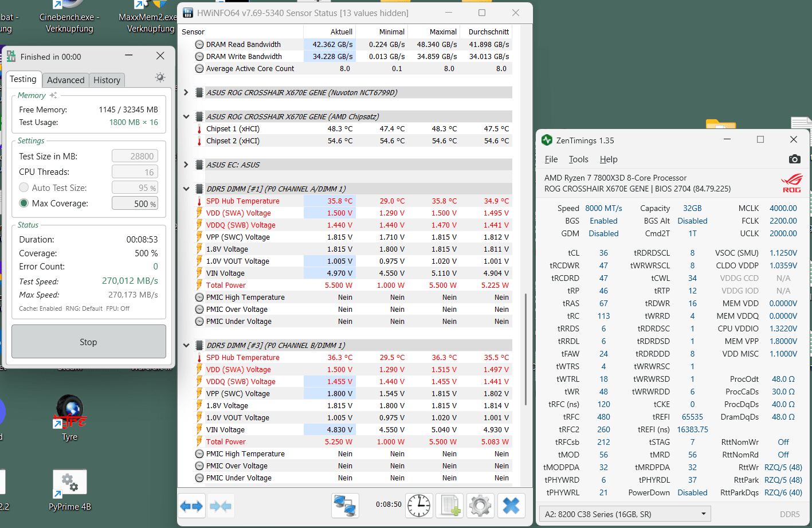Click the DIMM #1 PMIC High Temperature status icon

tap(199, 297)
